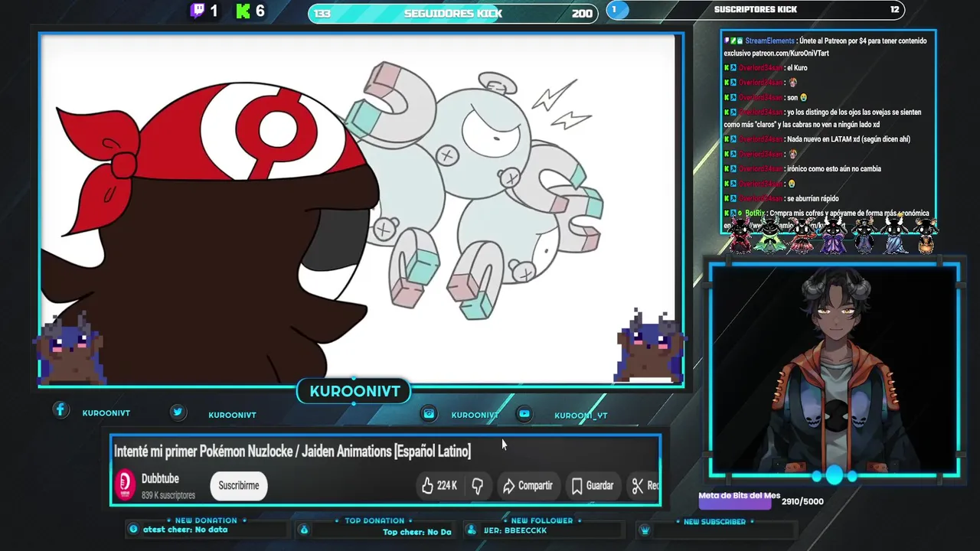
Task: Click the New Subscriber crown icon
Action: 645,530
